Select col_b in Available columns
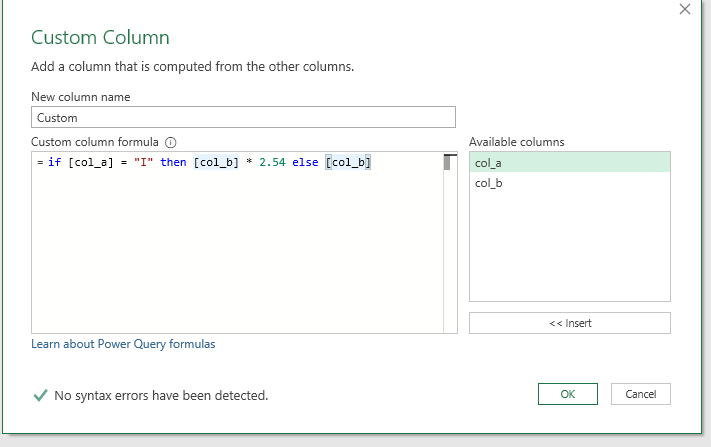Image resolution: width=711 pixels, height=447 pixels. coord(570,183)
